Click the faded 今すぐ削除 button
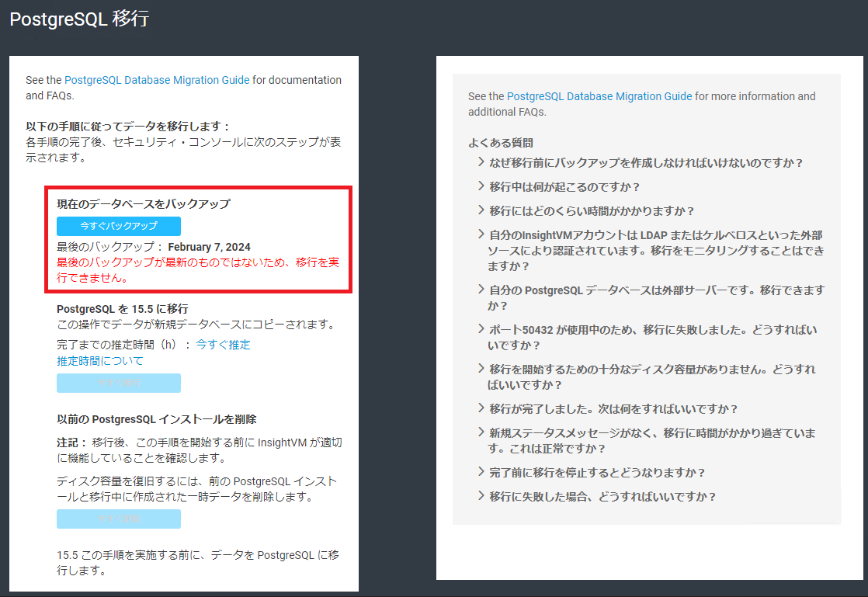Screen dimensions: 868x597 coord(119,519)
